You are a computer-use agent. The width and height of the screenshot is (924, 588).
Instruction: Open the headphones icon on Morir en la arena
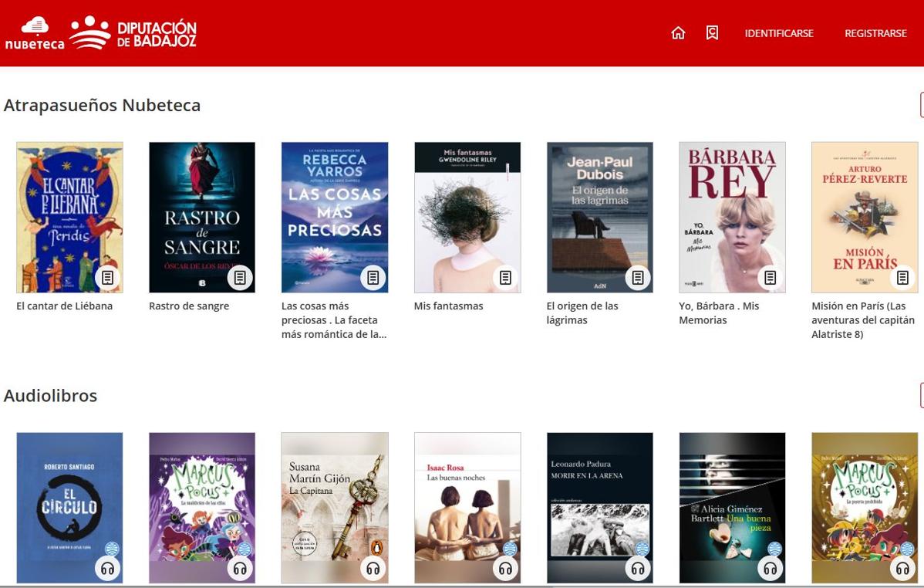coord(638,567)
